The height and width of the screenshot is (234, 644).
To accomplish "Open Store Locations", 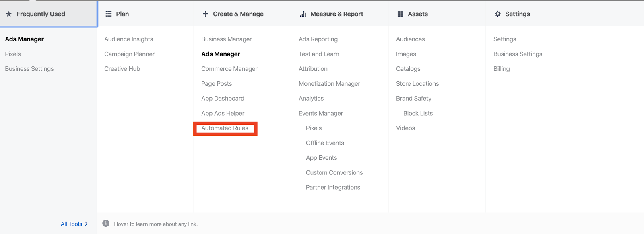I will coord(417,84).
